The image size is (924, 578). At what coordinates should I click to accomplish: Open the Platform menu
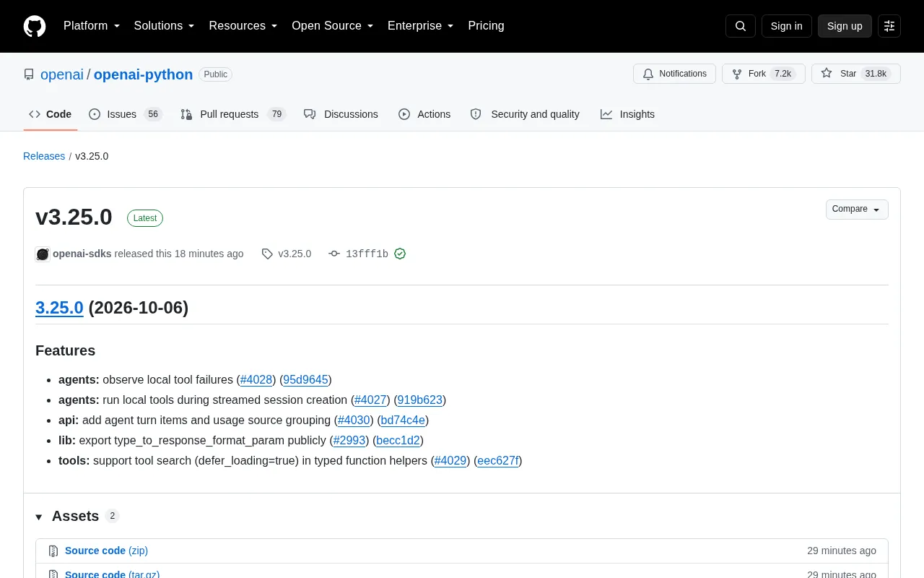tap(92, 26)
